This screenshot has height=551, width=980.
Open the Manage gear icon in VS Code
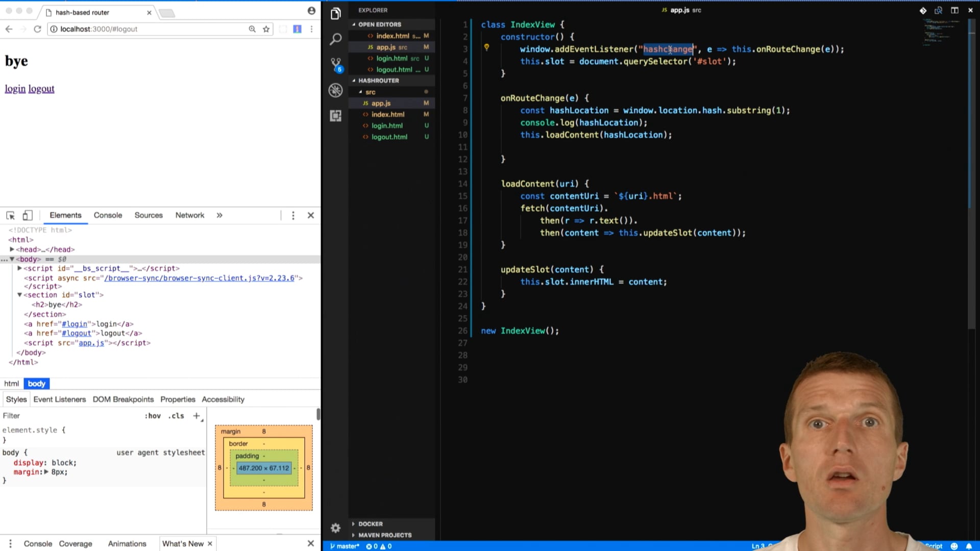pos(335,528)
